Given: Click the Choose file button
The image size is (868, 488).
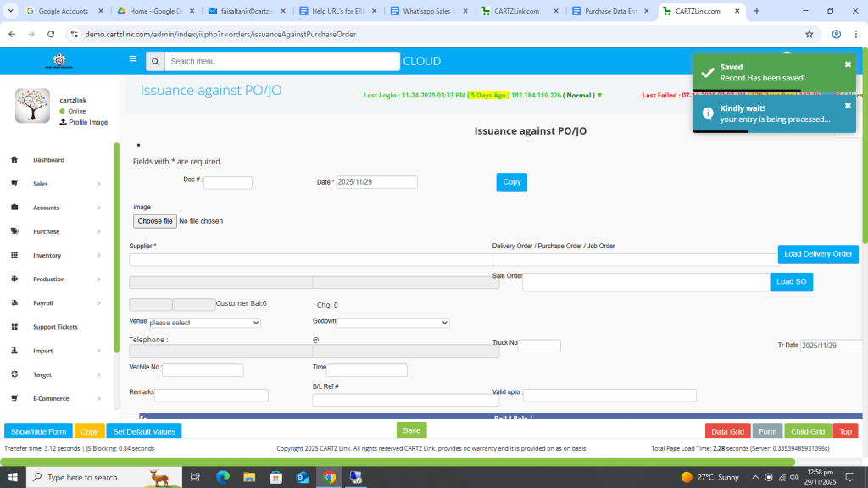Looking at the screenshot, I should (155, 221).
